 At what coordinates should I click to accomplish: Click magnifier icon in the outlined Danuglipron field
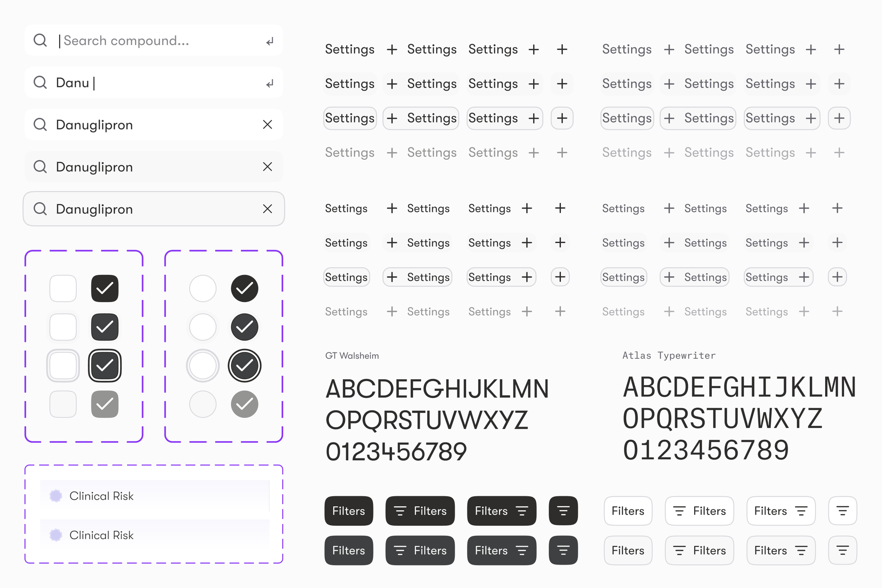(x=40, y=209)
